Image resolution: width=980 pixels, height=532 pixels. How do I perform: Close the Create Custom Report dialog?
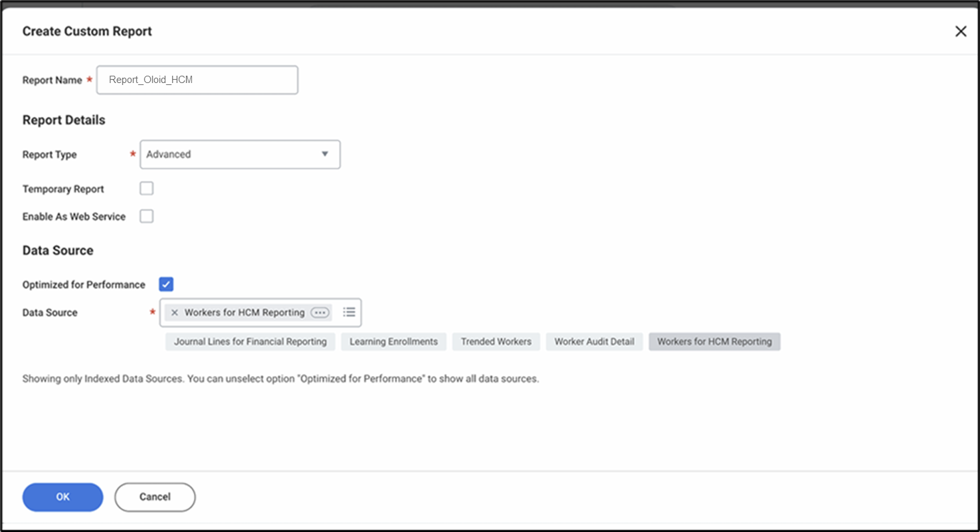coord(961,31)
